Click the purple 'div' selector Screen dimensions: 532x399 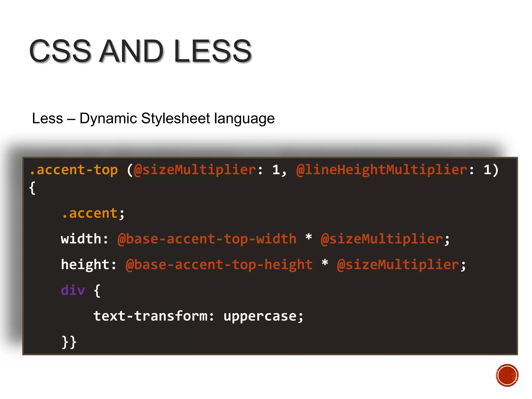[73, 290]
